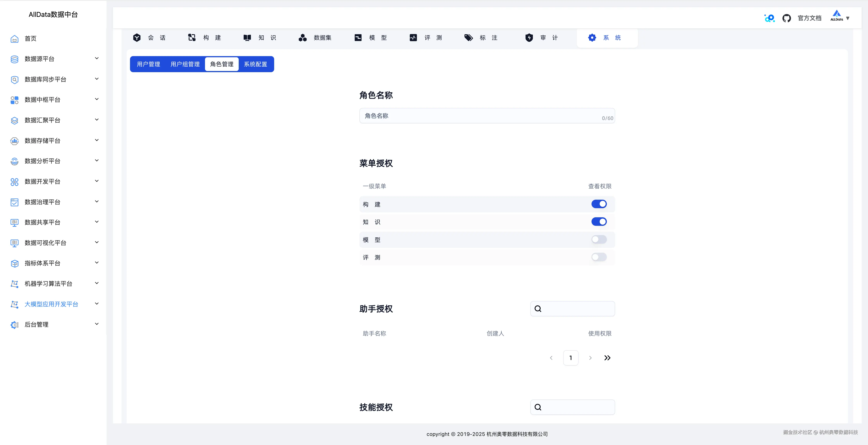Open the 系统配置 tab
Viewport: 868px width, 445px height.
coord(256,64)
